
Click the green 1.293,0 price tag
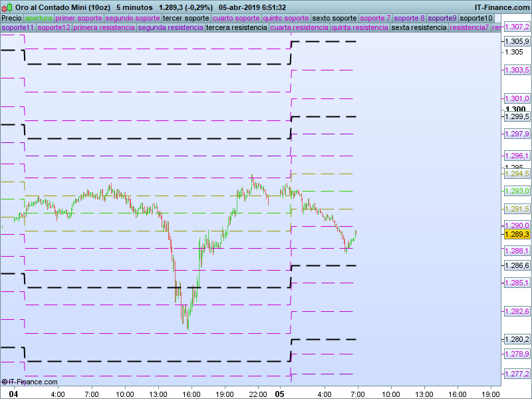[517, 191]
